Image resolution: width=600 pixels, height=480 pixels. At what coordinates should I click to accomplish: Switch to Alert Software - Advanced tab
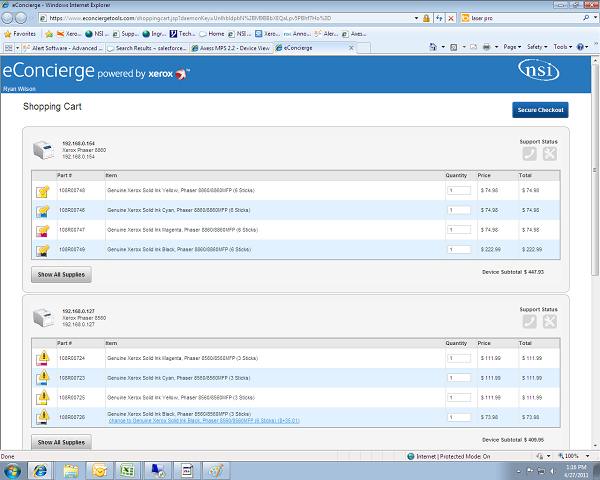point(63,48)
